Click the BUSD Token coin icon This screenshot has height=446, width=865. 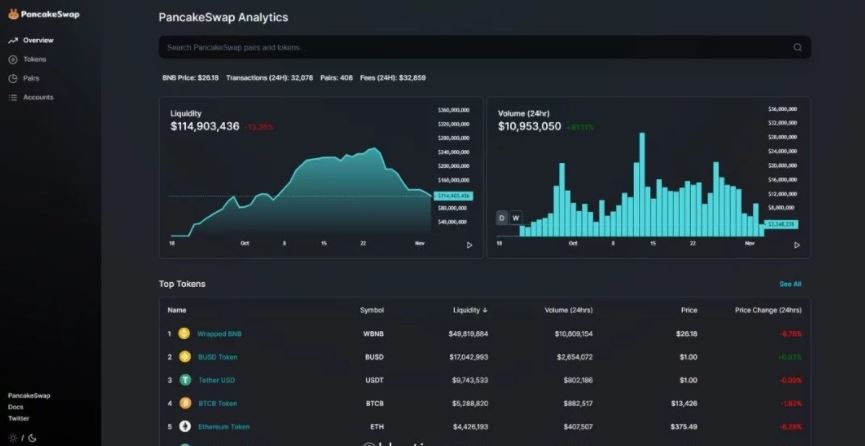pos(184,356)
